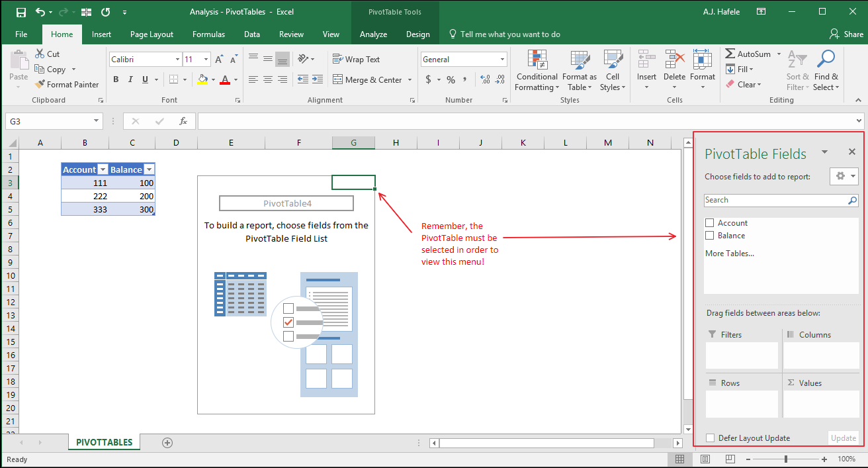
Task: Click the horizontal scrollbar
Action: click(x=546, y=443)
